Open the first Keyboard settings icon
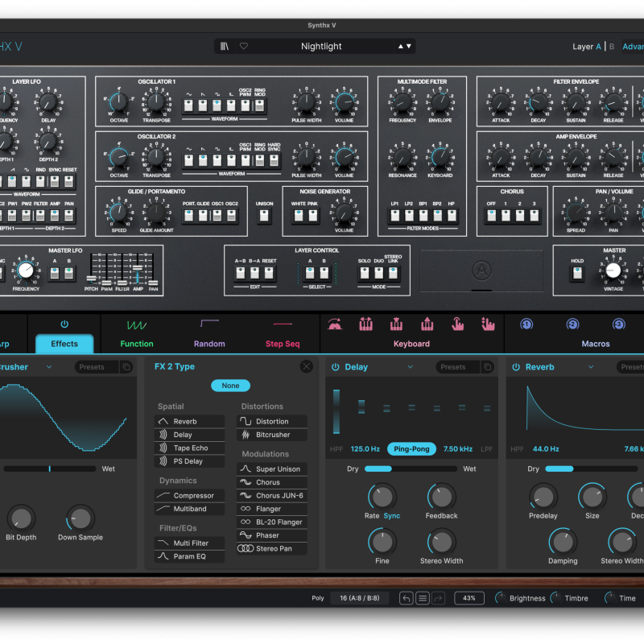This screenshot has height=644, width=644. 335,324
